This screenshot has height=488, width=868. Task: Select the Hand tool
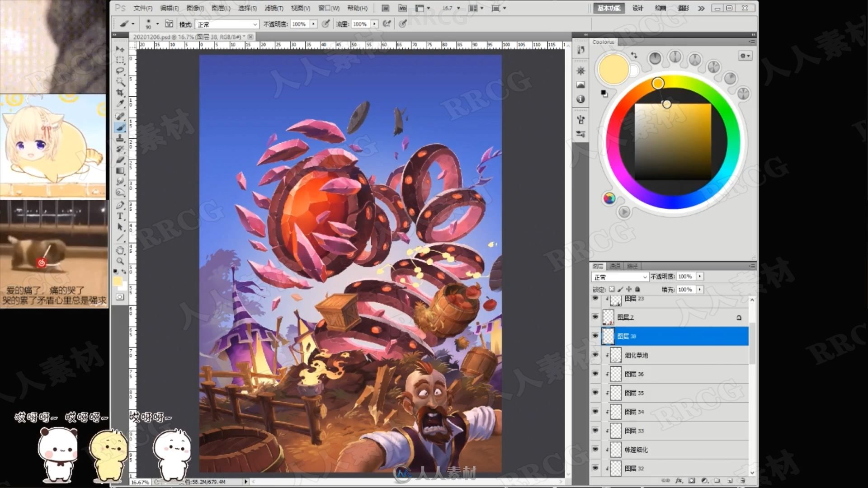120,250
